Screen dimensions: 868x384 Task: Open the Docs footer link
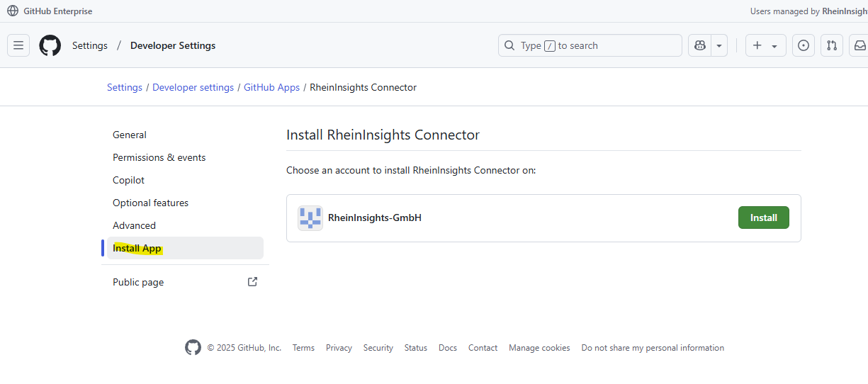448,348
